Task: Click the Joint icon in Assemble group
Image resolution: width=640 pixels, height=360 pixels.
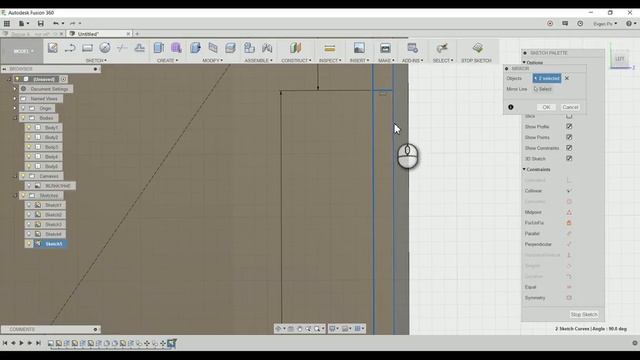Action: (x=267, y=48)
